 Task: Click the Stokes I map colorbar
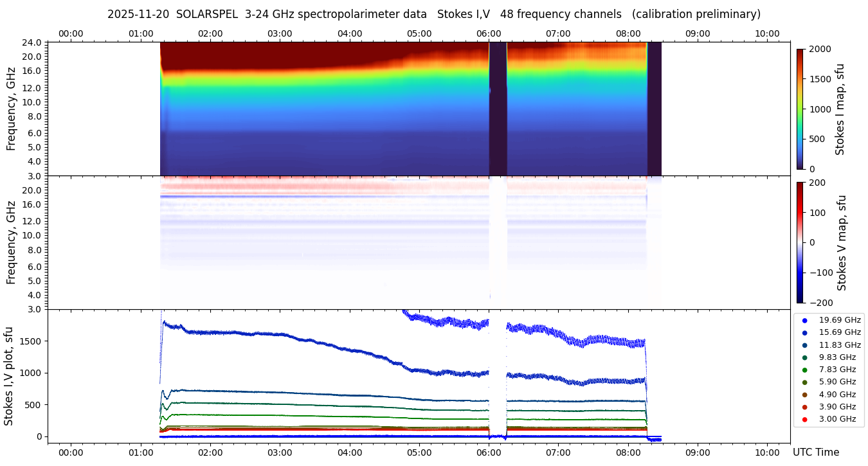click(x=800, y=109)
